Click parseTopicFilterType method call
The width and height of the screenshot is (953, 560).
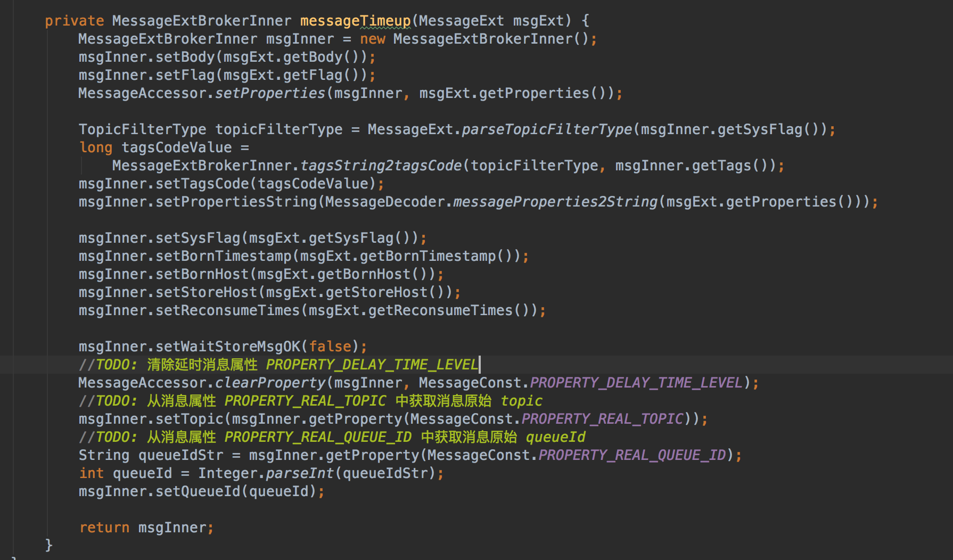[x=547, y=129]
